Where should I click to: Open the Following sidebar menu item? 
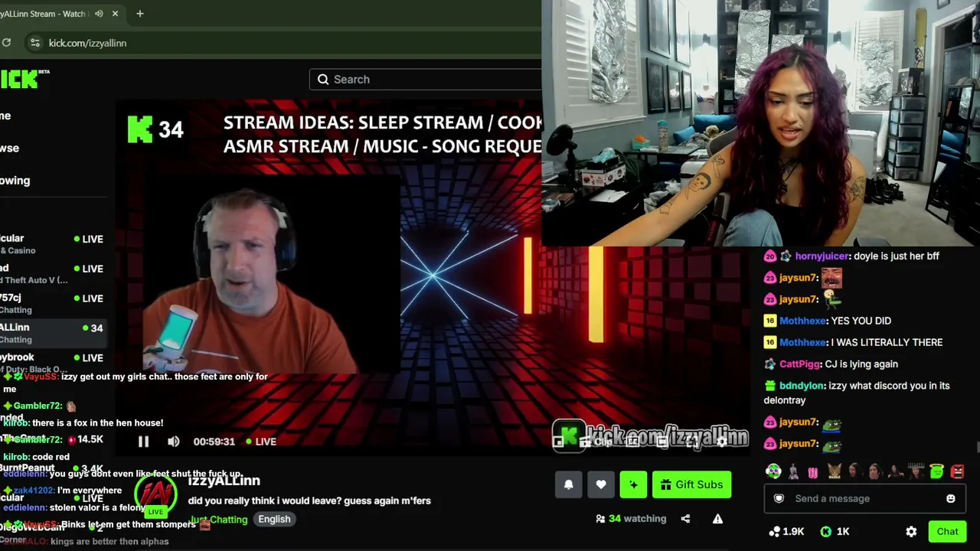click(15, 181)
